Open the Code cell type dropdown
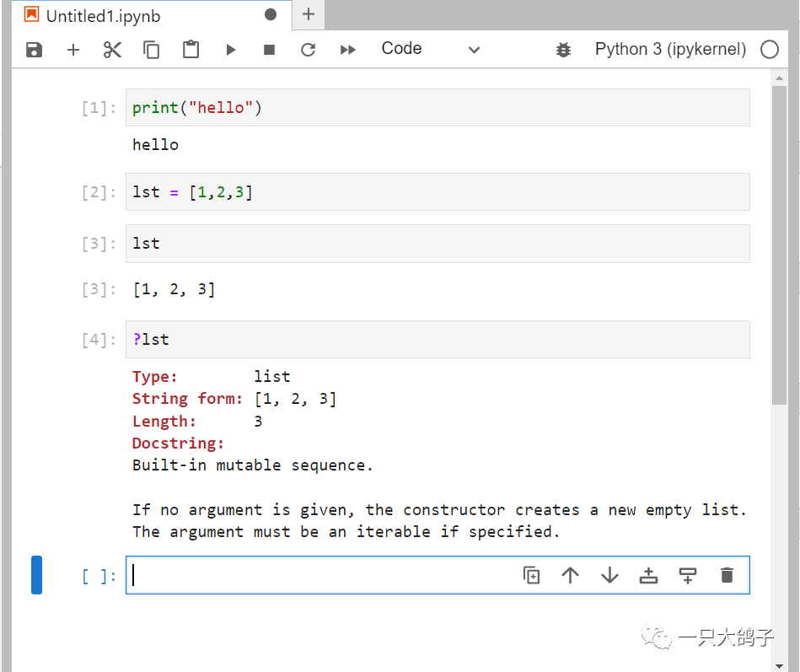The height and width of the screenshot is (672, 800). pos(430,49)
